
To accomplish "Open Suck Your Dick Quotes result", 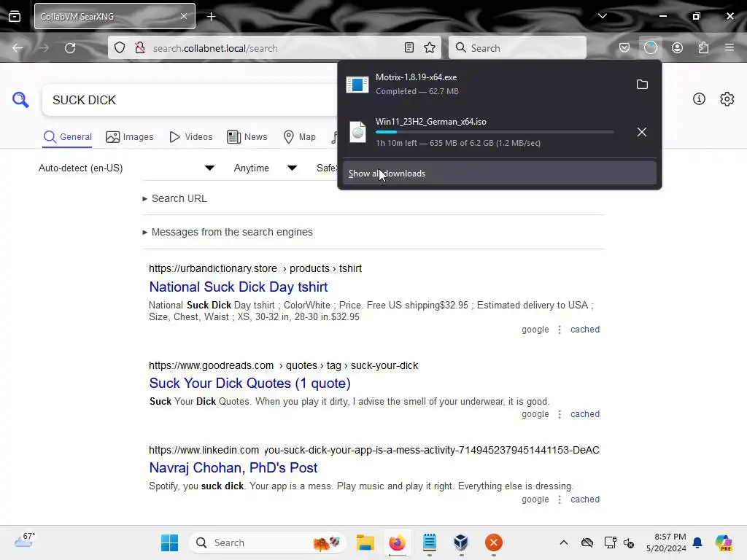I will [249, 384].
